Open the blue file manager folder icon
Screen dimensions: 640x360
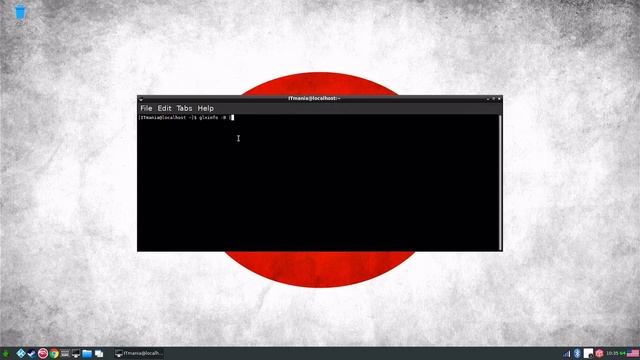point(87,353)
